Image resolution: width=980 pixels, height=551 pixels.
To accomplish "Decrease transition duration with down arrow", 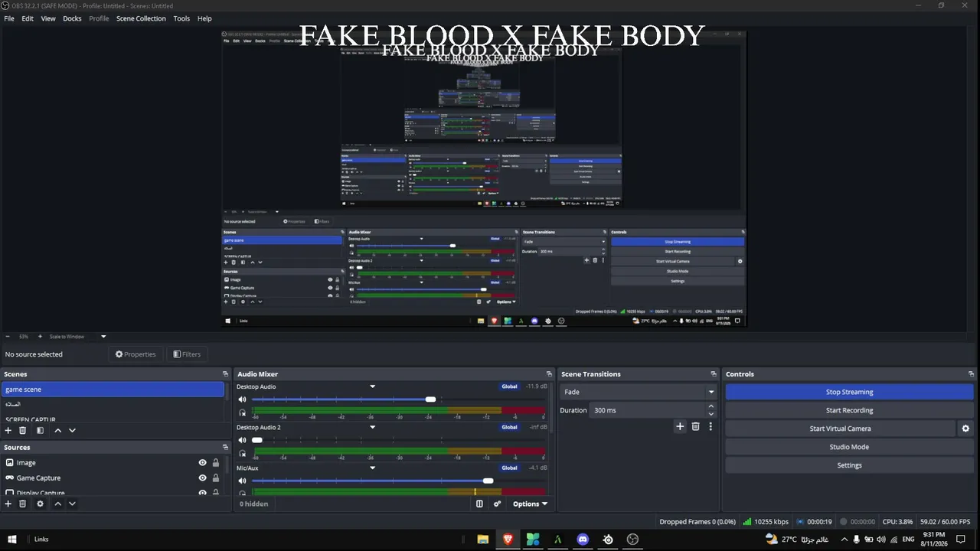I will coord(711,414).
